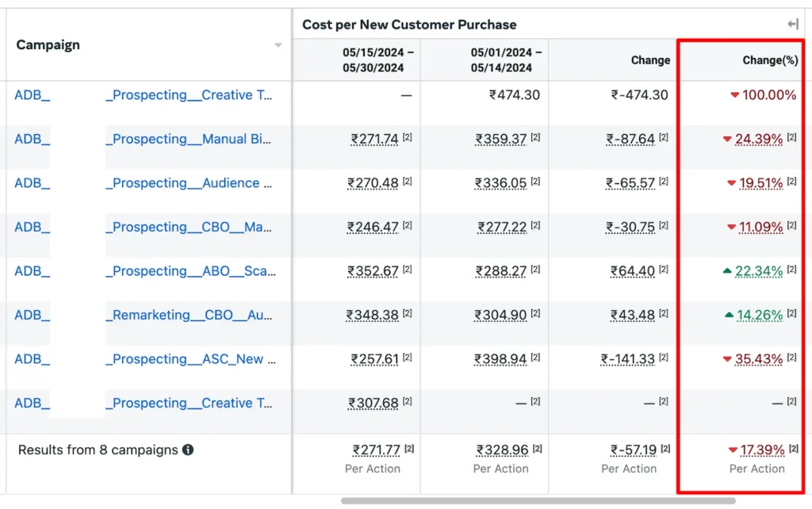
Task: Open the Campaign column dropdown arrow
Action: 278,45
